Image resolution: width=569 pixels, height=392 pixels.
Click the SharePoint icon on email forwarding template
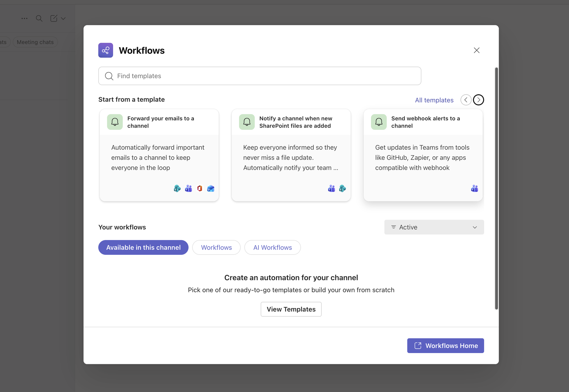[177, 188]
